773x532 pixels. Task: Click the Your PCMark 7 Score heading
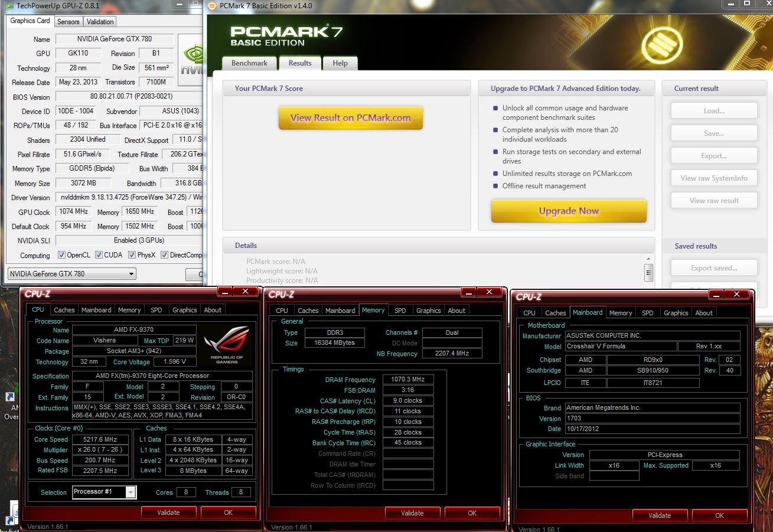(269, 89)
